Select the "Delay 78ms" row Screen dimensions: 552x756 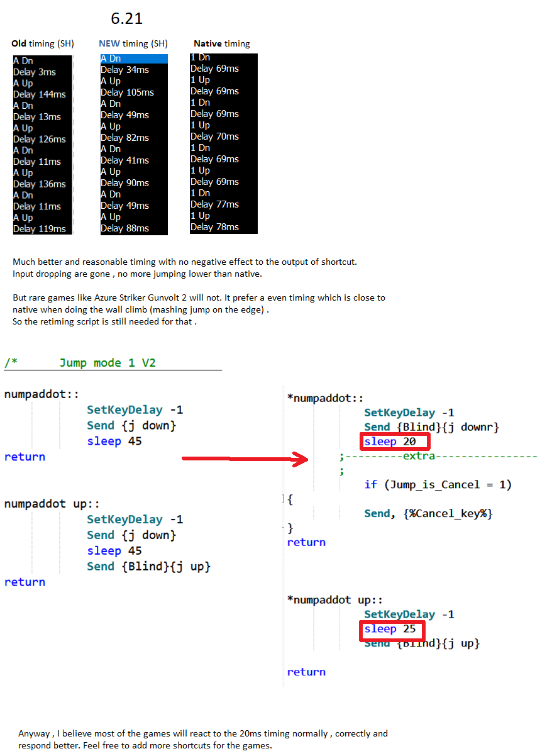[215, 227]
